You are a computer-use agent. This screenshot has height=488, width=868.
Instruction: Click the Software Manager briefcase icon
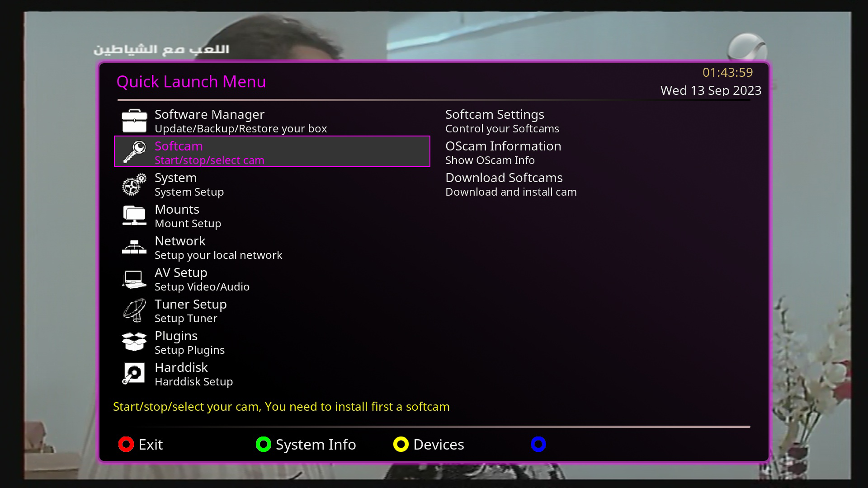pyautogui.click(x=133, y=120)
